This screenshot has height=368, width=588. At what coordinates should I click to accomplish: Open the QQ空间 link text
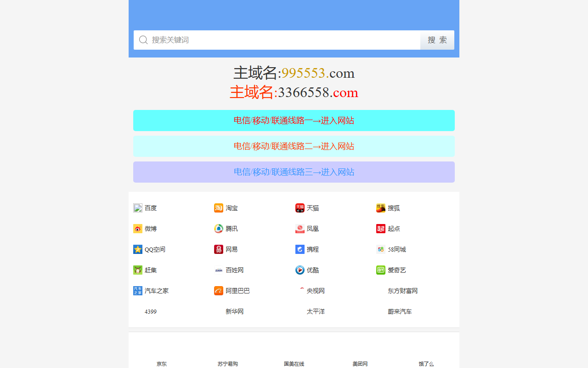pos(155,249)
